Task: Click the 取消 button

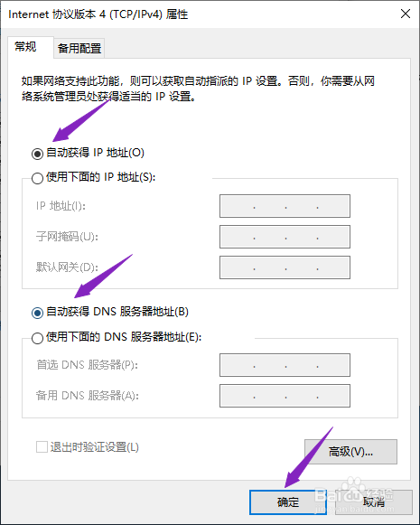Action: 374,502
